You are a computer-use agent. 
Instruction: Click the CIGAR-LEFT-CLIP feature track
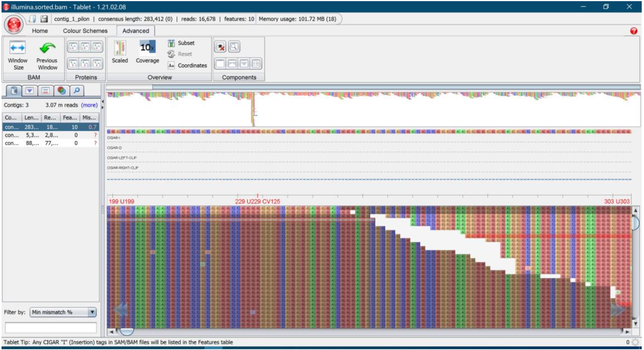pos(369,158)
